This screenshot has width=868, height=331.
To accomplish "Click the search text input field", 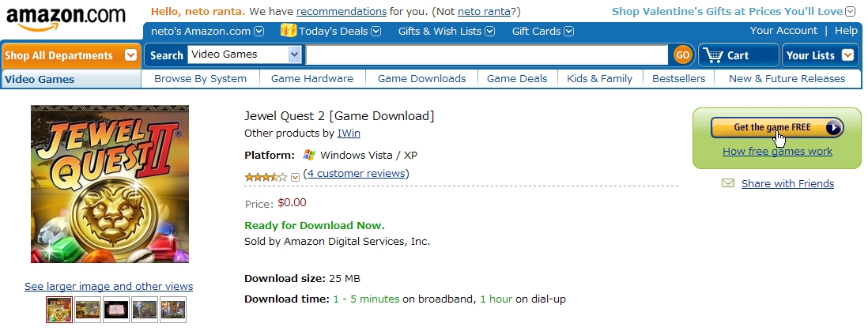I will click(x=487, y=55).
